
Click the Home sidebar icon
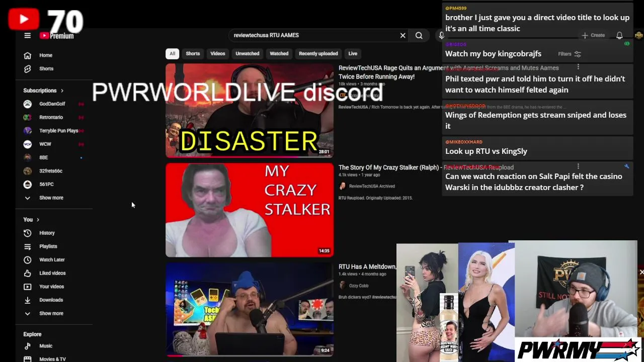pos(28,55)
